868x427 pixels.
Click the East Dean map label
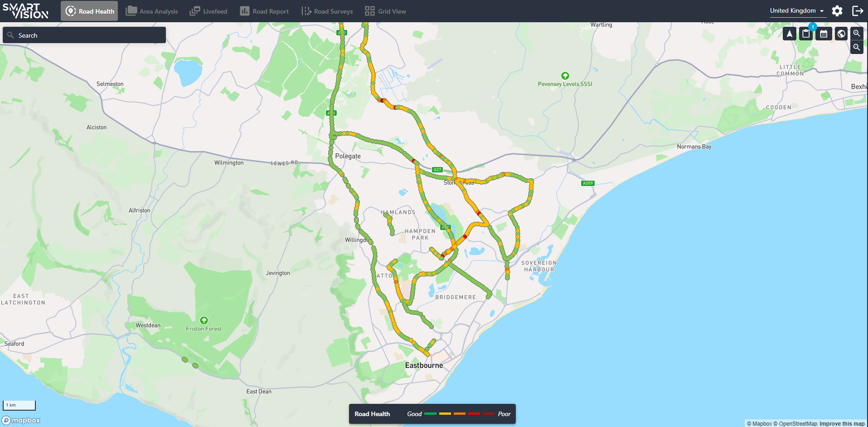(259, 392)
